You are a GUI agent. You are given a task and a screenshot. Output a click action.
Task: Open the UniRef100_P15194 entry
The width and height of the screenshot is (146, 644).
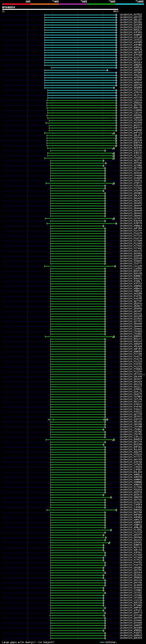pyautogui.click(x=131, y=186)
